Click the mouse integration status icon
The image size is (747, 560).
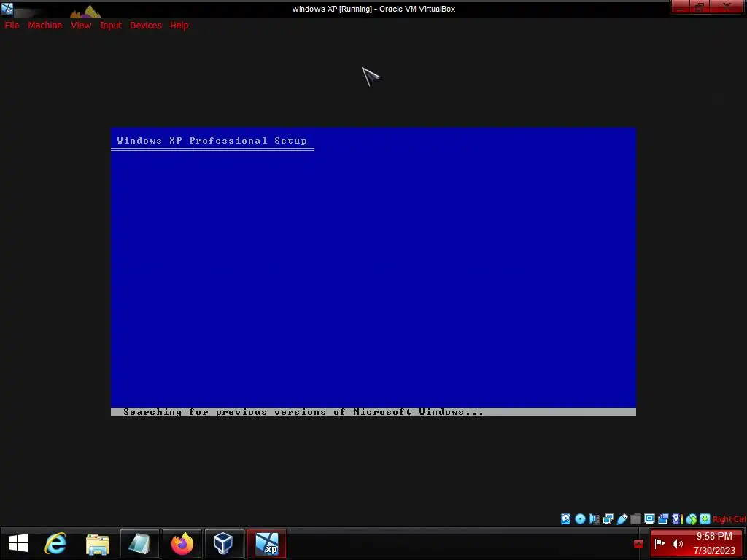(x=692, y=519)
